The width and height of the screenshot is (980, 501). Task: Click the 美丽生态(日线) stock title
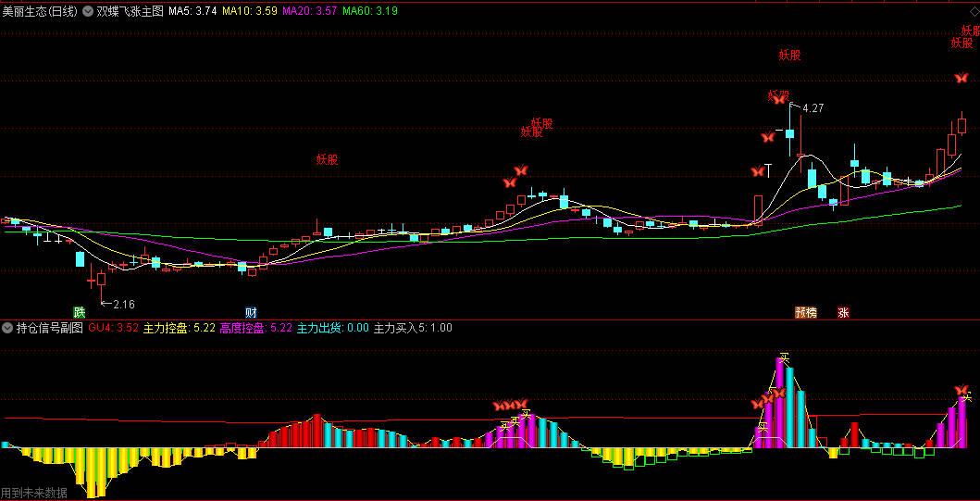(x=40, y=10)
